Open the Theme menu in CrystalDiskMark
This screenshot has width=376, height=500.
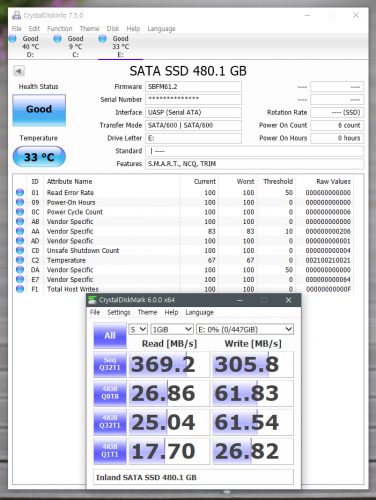coord(147,312)
